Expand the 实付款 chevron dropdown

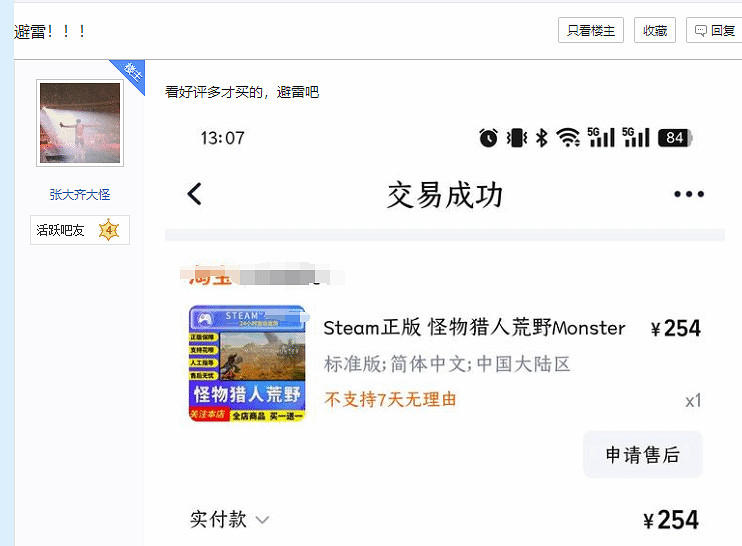tap(262, 520)
